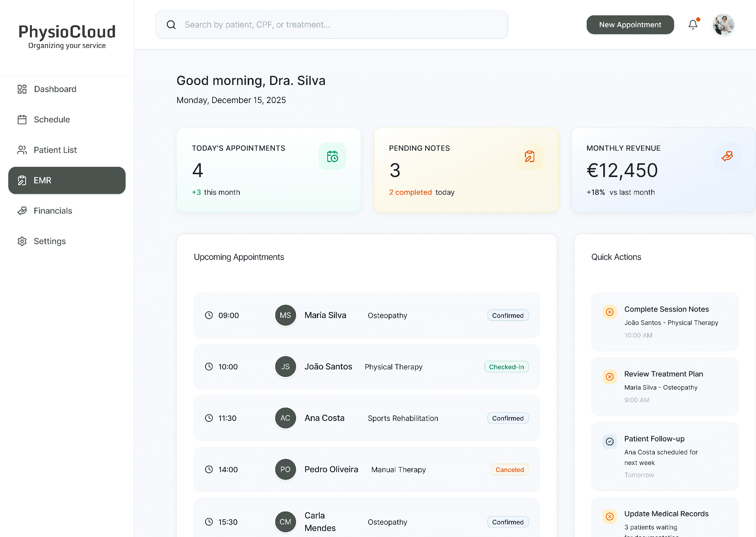Click the Complete Session Notes alert icon
756x537 pixels.
(x=610, y=312)
